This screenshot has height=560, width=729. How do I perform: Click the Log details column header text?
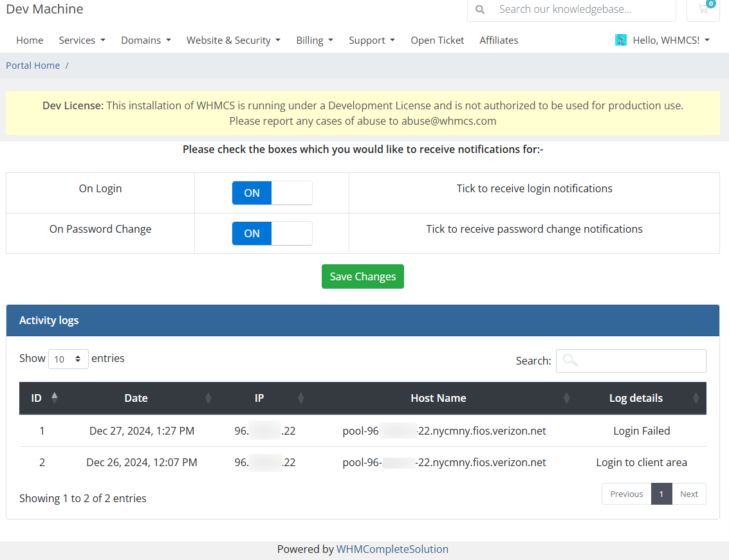(x=636, y=398)
